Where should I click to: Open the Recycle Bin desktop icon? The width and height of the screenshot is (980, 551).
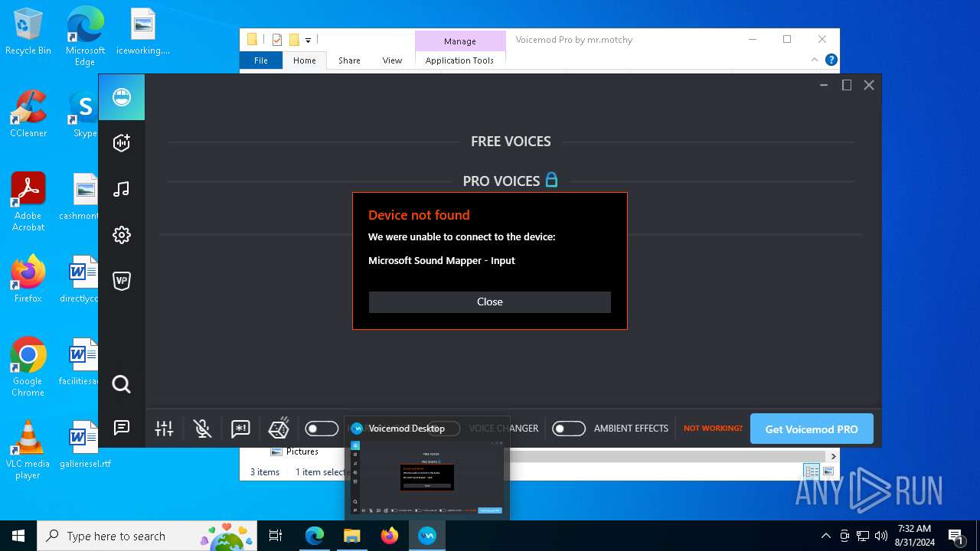[28, 31]
